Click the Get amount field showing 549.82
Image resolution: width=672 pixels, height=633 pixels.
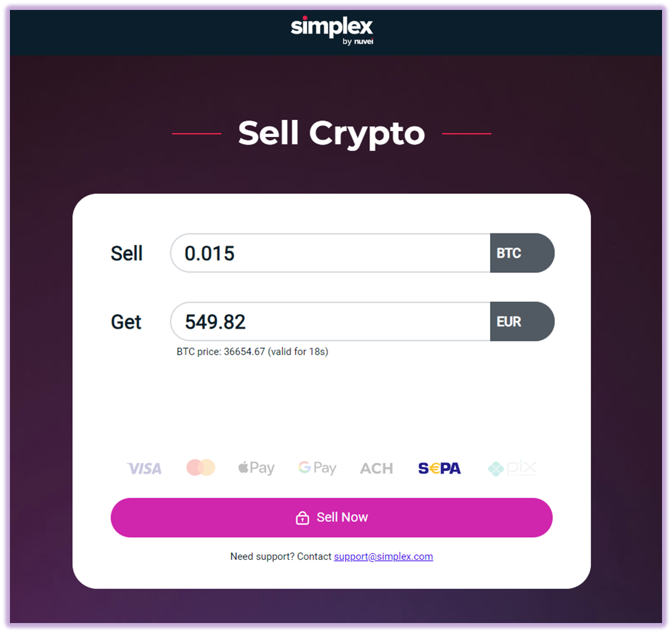(x=330, y=321)
